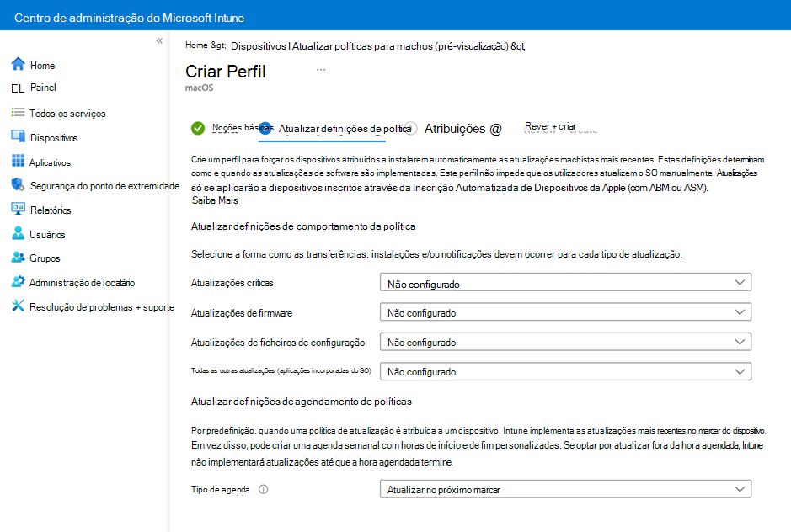The width and height of the screenshot is (791, 532).
Task: Click the Atualizações de firmware label
Action: tap(242, 313)
